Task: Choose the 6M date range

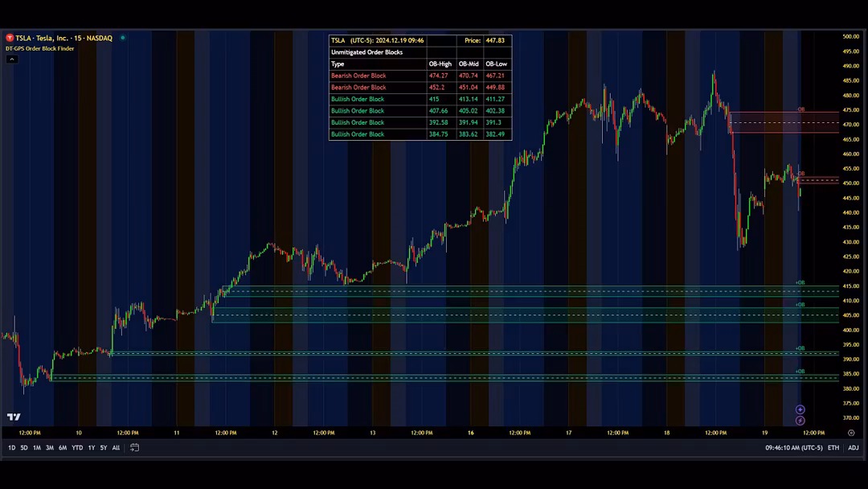Action: [63, 447]
